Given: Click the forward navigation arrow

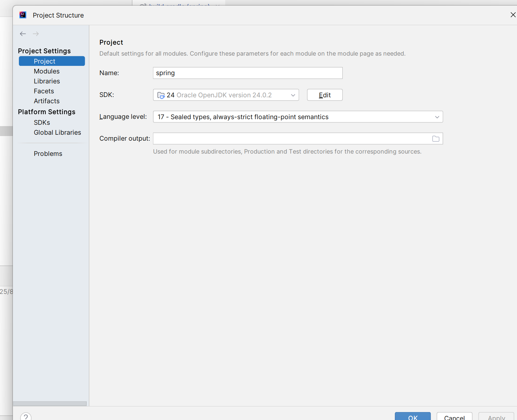Looking at the screenshot, I should click(x=36, y=34).
